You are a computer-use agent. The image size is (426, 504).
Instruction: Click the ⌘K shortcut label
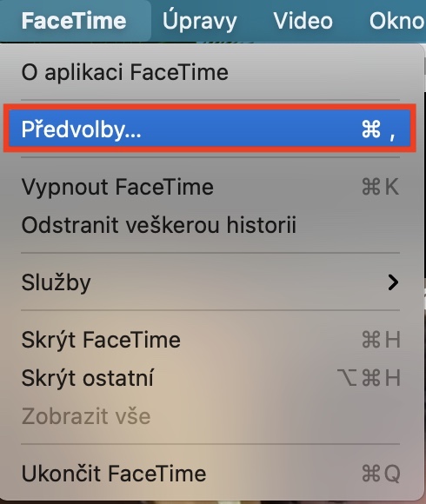point(380,187)
